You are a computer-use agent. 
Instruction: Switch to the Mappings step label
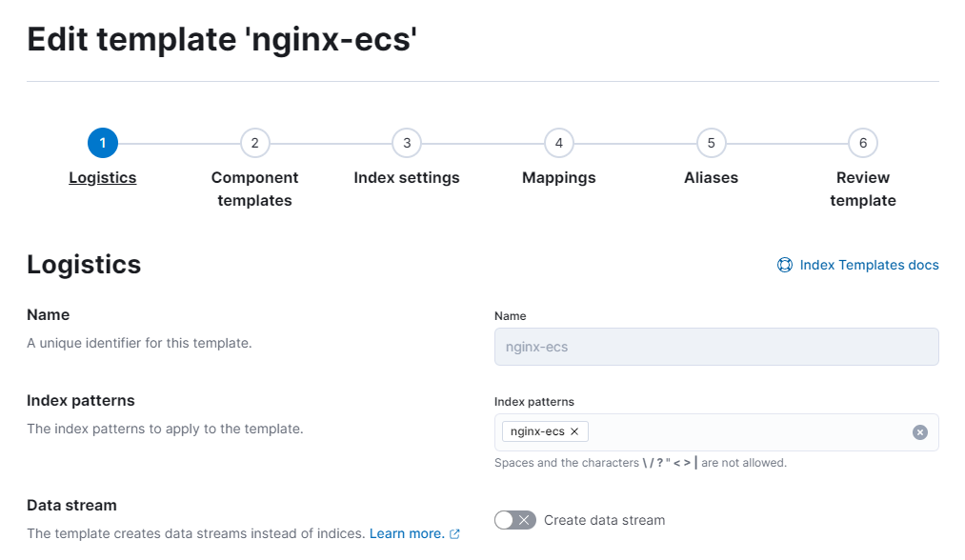tap(559, 177)
